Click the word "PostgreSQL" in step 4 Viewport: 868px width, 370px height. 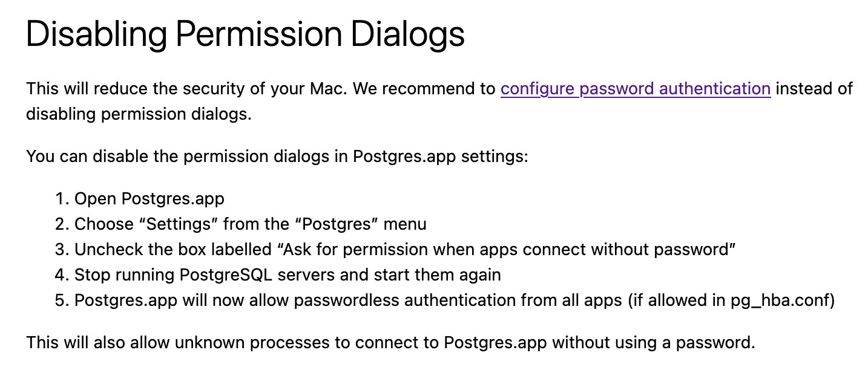click(x=224, y=275)
